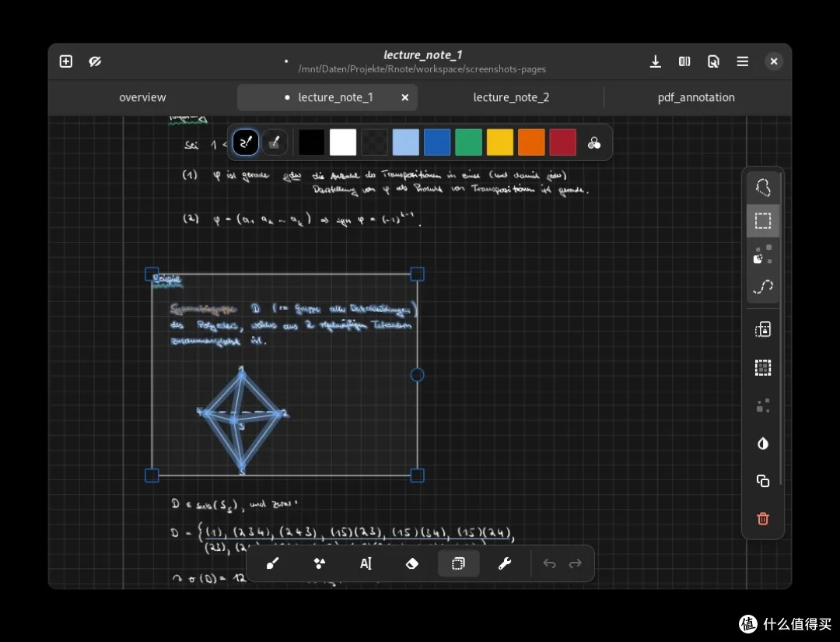Choose the light blue color swatch
This screenshot has height=642, width=840.
[405, 142]
